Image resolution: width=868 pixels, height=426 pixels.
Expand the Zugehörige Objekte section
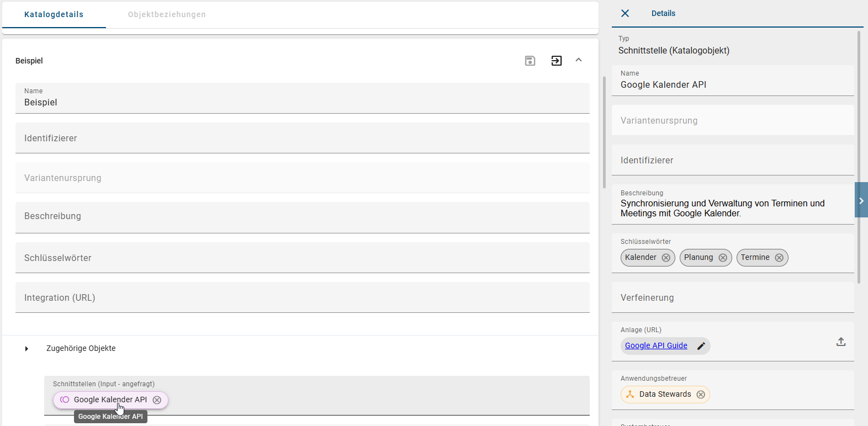[27, 349]
